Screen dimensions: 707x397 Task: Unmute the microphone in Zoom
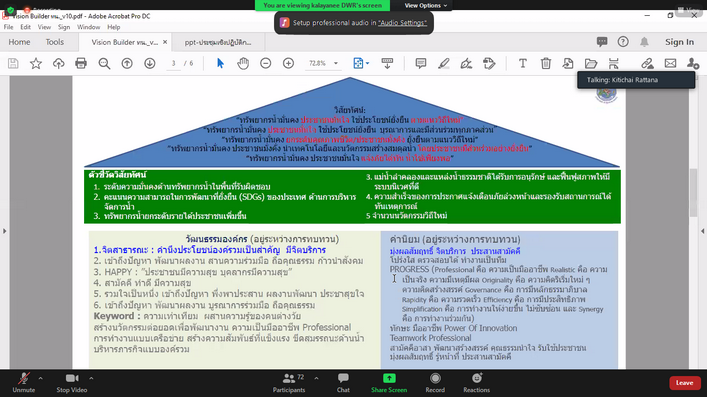click(23, 383)
